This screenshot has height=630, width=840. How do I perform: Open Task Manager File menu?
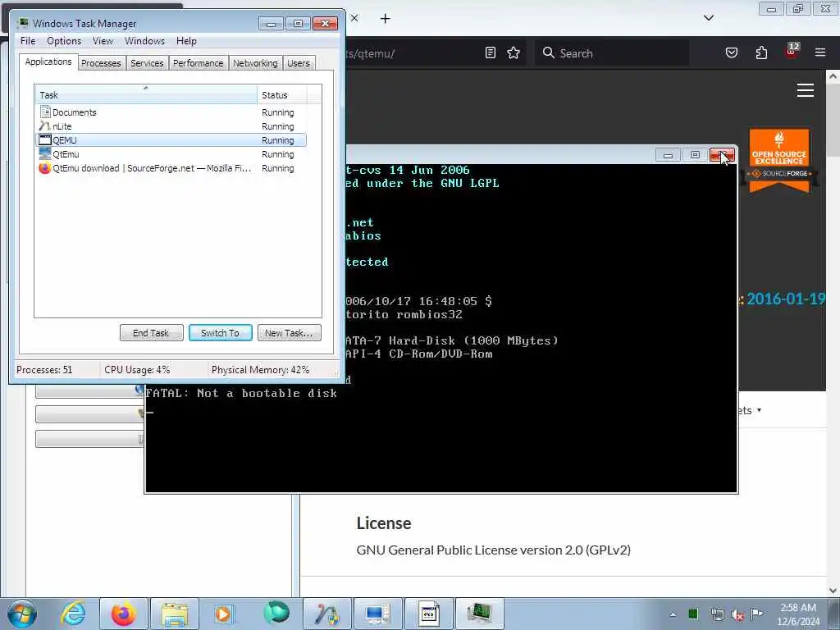pyautogui.click(x=28, y=41)
